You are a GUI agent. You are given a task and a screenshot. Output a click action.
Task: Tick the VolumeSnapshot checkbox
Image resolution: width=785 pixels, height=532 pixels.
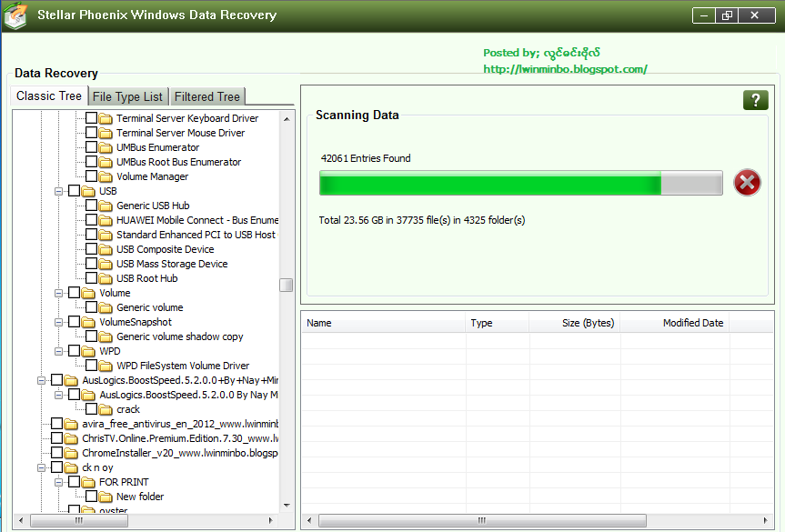74,321
